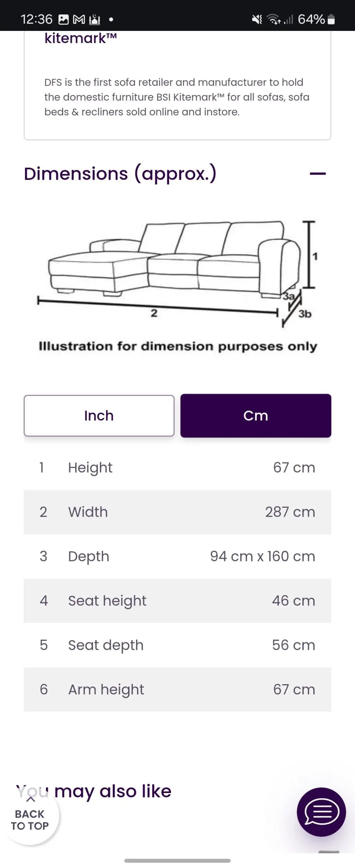Tap the Arm height row
The image size is (355, 868).
177,689
